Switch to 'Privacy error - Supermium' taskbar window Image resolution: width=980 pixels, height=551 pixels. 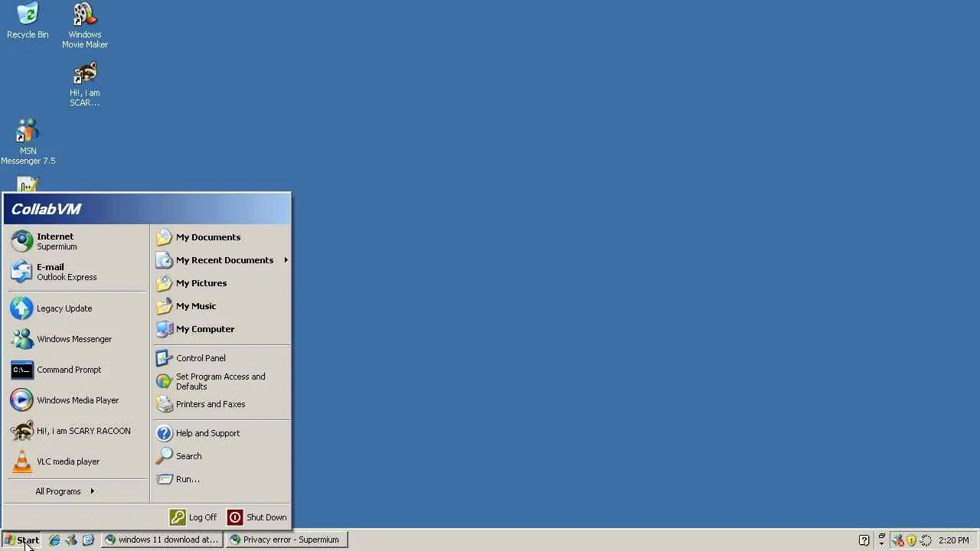pyautogui.click(x=287, y=540)
